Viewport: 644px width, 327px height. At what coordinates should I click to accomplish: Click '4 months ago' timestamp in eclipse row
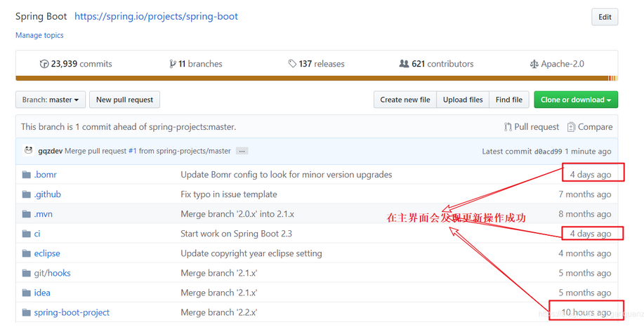tap(585, 253)
